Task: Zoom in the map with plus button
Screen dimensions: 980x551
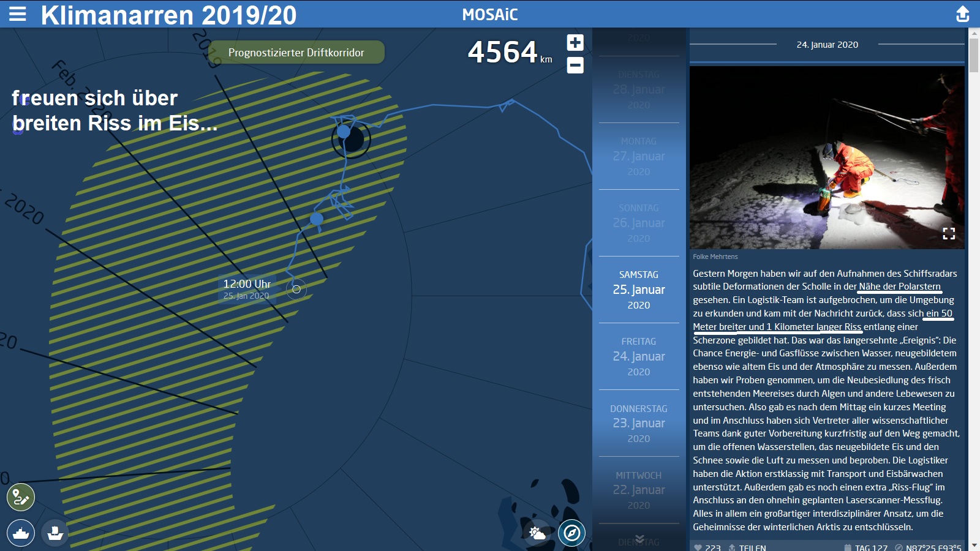Action: pos(575,42)
